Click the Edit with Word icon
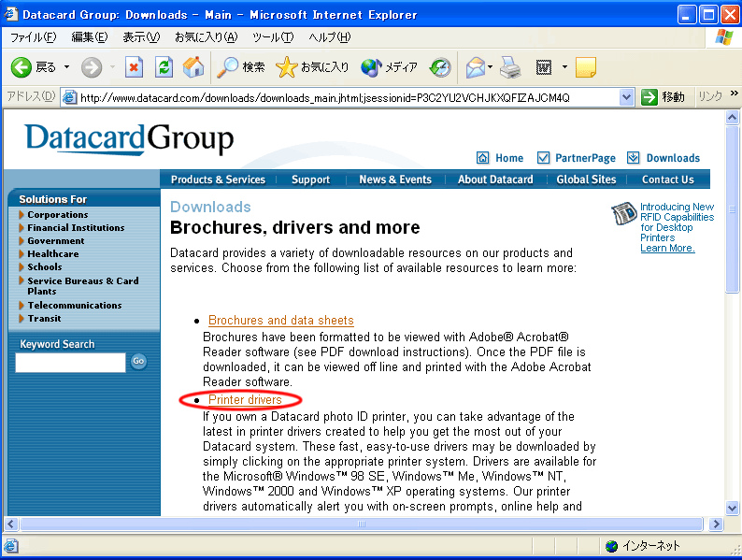The width and height of the screenshot is (742, 560). [544, 67]
